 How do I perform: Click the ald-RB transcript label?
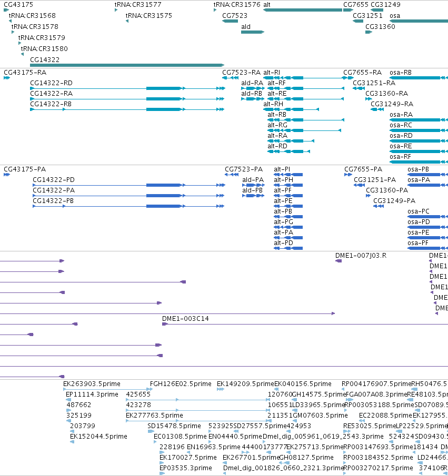coord(252,94)
